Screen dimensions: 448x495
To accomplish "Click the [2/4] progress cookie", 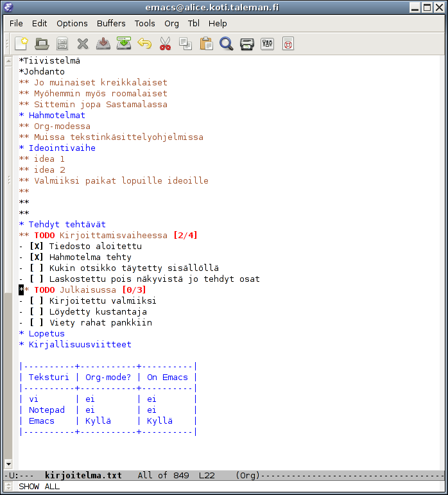I will [185, 235].
